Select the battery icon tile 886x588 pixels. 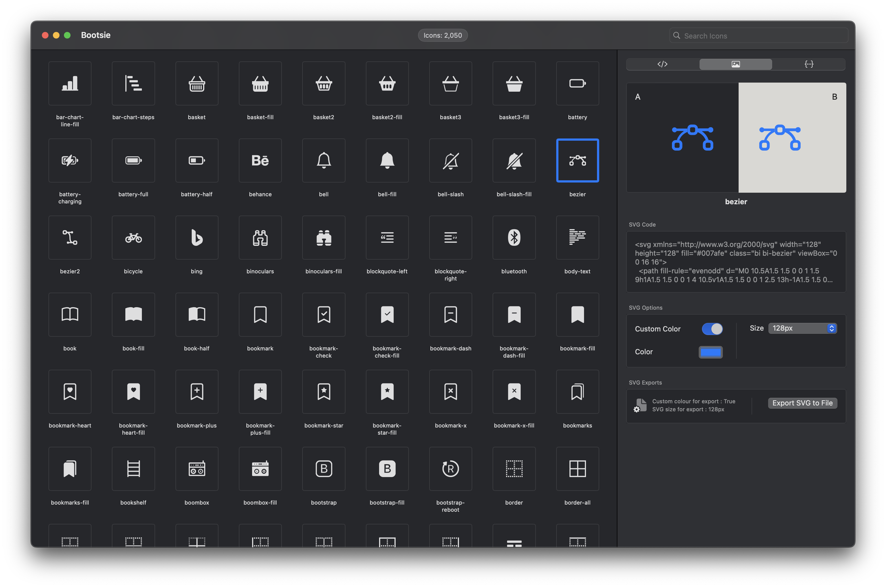coord(577,83)
